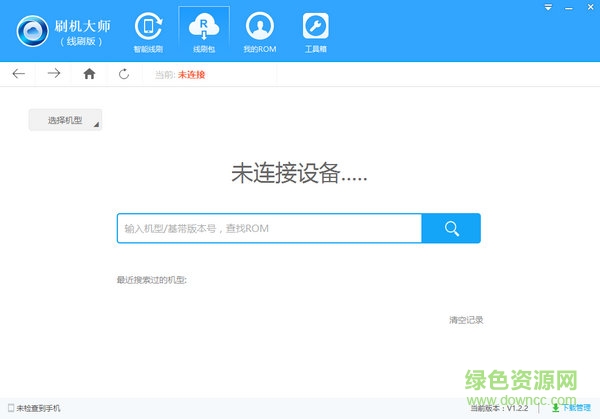The width and height of the screenshot is (600, 419).
Task: Open the title bar dropdown menu icon
Action: [548, 7]
